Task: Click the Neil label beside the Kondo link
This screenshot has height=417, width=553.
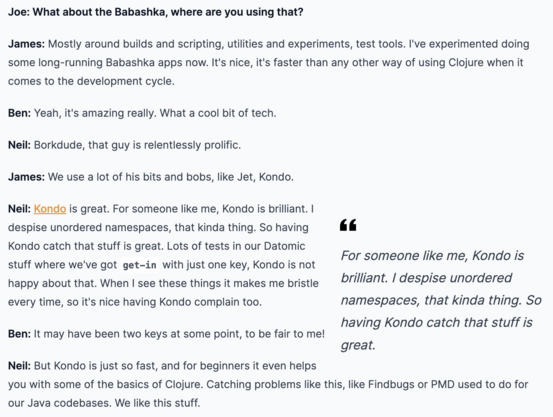Action: click(x=19, y=209)
